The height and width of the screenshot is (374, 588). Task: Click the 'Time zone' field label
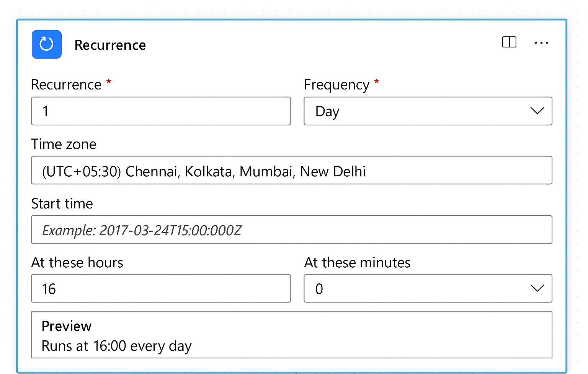64,144
